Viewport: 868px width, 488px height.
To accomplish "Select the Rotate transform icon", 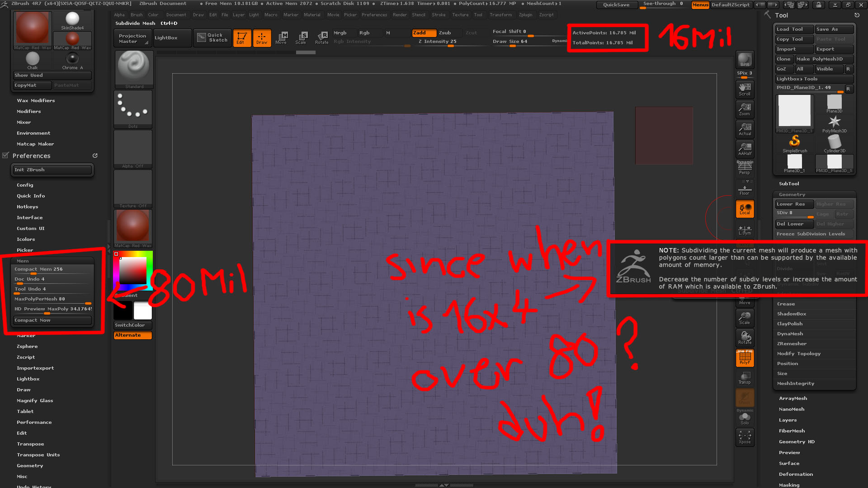I will 322,38.
